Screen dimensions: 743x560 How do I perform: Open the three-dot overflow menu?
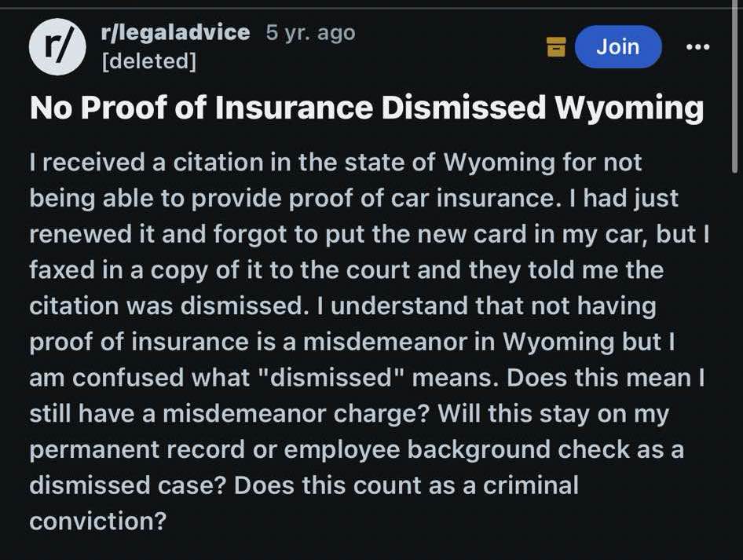[x=698, y=46]
